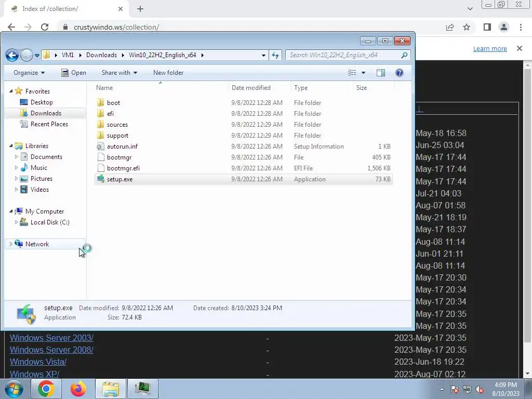Sort by Date modified column header
Image resolution: width=532 pixels, height=399 pixels.
click(260, 87)
